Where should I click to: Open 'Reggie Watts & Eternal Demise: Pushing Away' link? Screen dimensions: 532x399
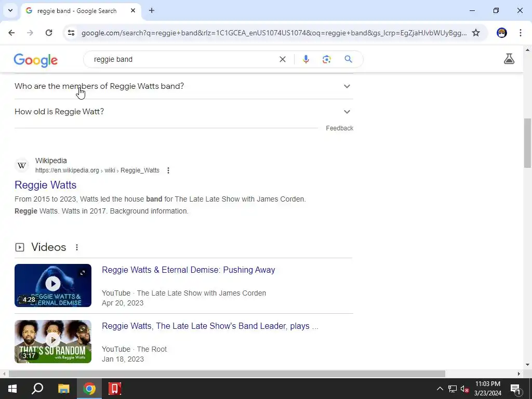pyautogui.click(x=188, y=270)
